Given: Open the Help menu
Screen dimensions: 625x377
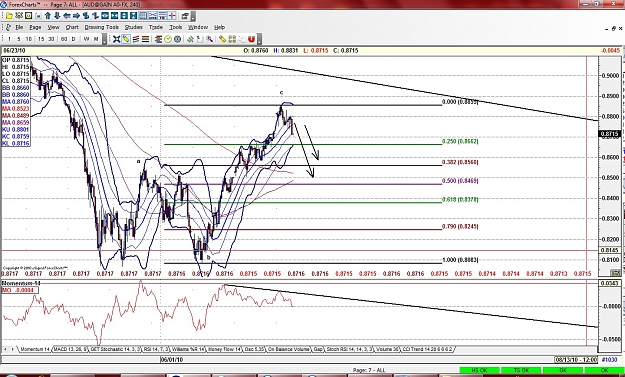Looking at the screenshot, I should click(220, 27).
